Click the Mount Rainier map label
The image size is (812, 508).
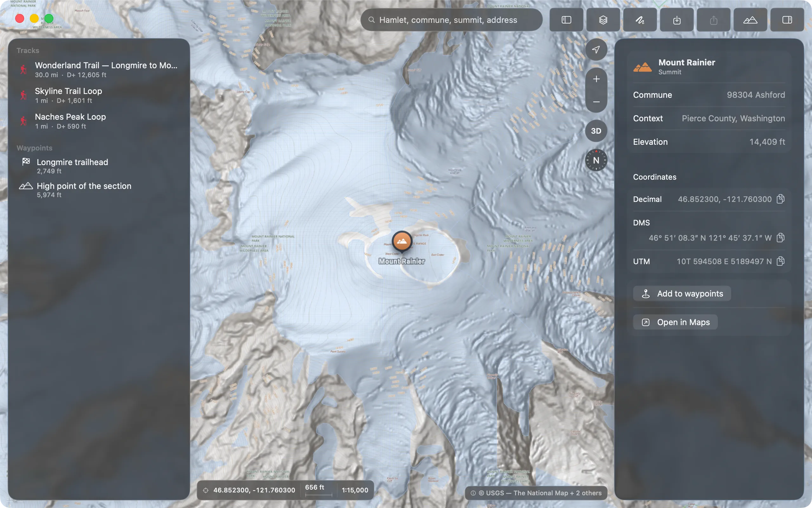[402, 261]
